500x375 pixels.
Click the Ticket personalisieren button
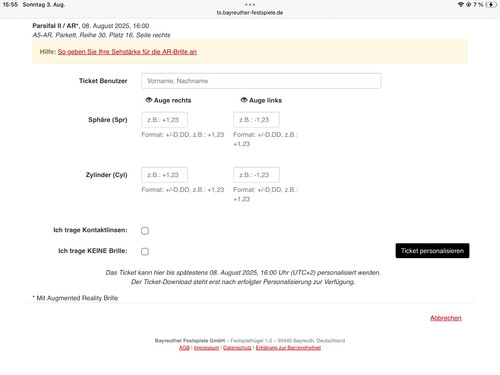(x=432, y=251)
